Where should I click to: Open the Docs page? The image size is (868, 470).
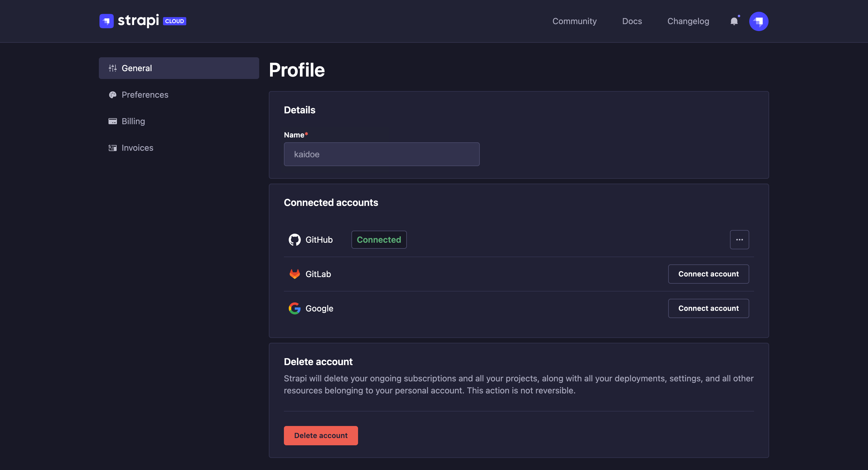point(632,21)
